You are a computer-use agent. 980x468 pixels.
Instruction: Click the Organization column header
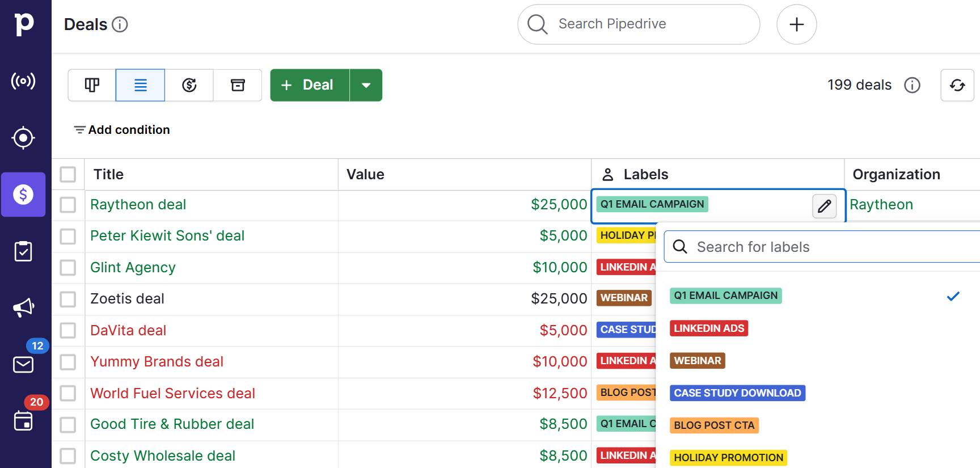click(x=896, y=175)
